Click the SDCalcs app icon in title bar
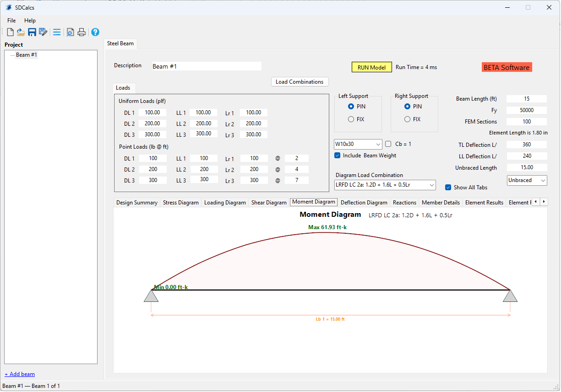 (x=9, y=7)
